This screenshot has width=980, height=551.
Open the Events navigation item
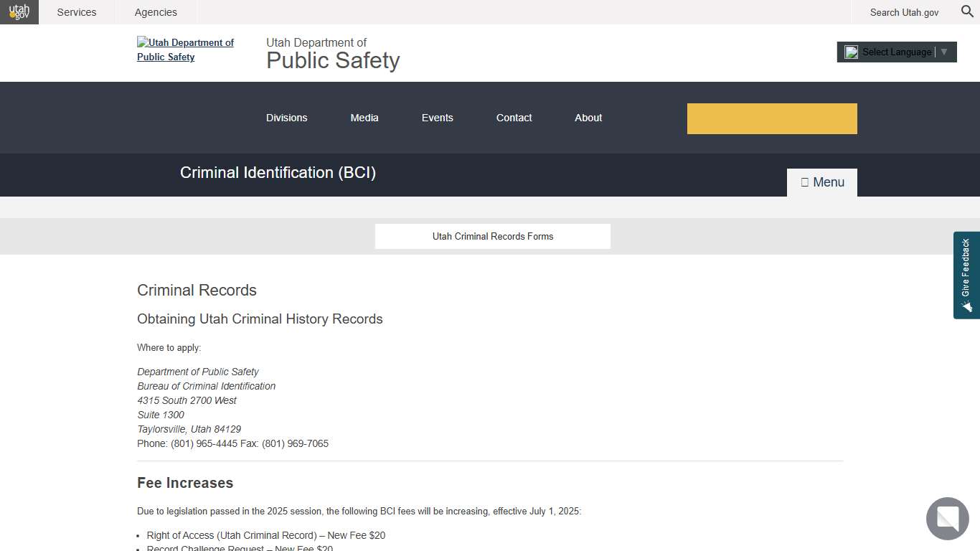438,118
